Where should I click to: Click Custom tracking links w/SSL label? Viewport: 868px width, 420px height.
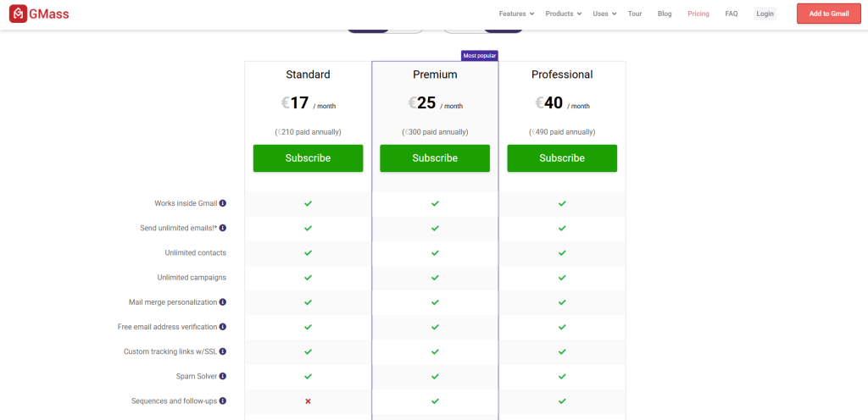tap(170, 351)
